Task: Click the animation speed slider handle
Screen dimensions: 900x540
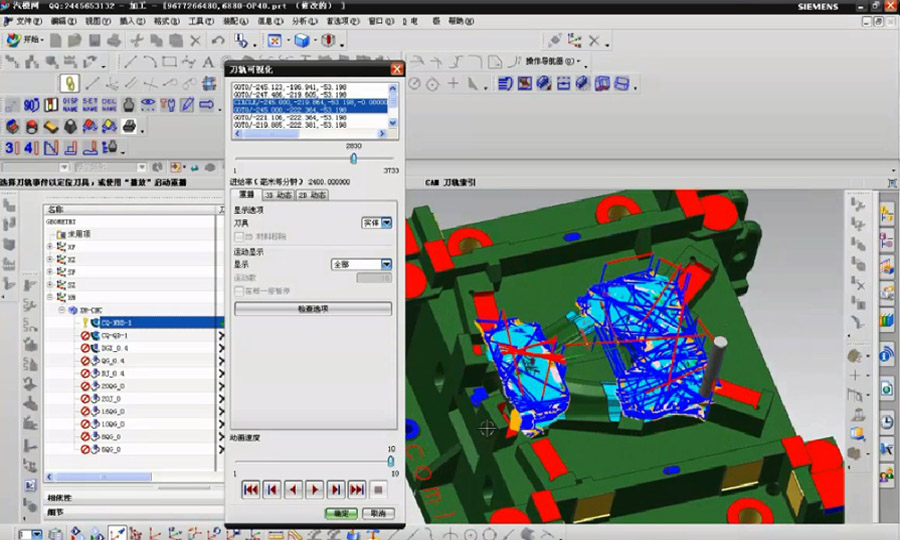Action: click(391, 461)
